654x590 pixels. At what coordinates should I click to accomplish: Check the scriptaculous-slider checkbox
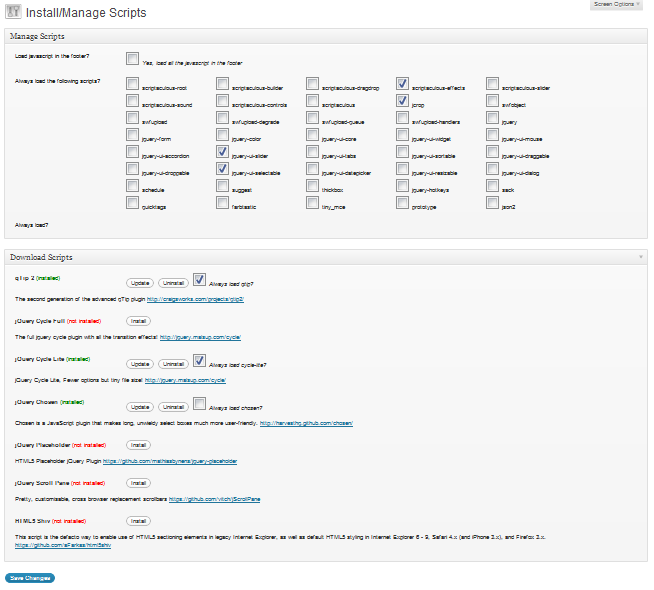point(493,83)
